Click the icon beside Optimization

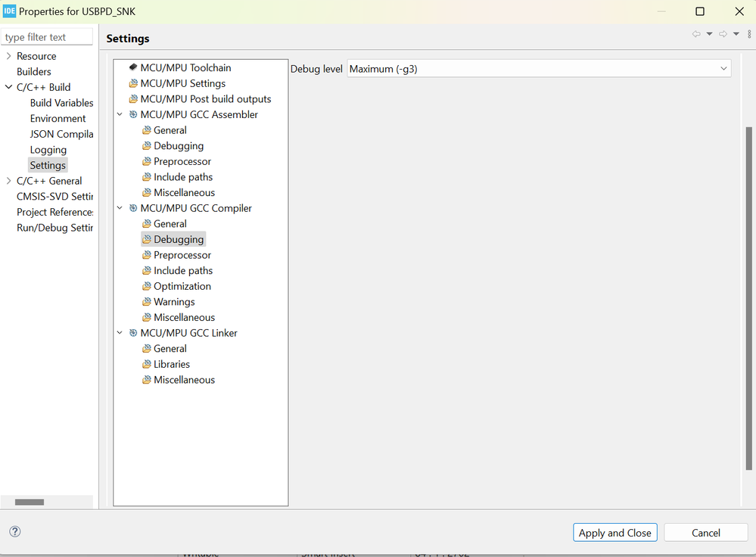pos(147,286)
